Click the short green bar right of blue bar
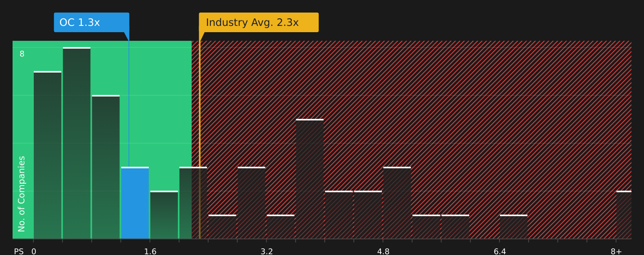 [164, 215]
